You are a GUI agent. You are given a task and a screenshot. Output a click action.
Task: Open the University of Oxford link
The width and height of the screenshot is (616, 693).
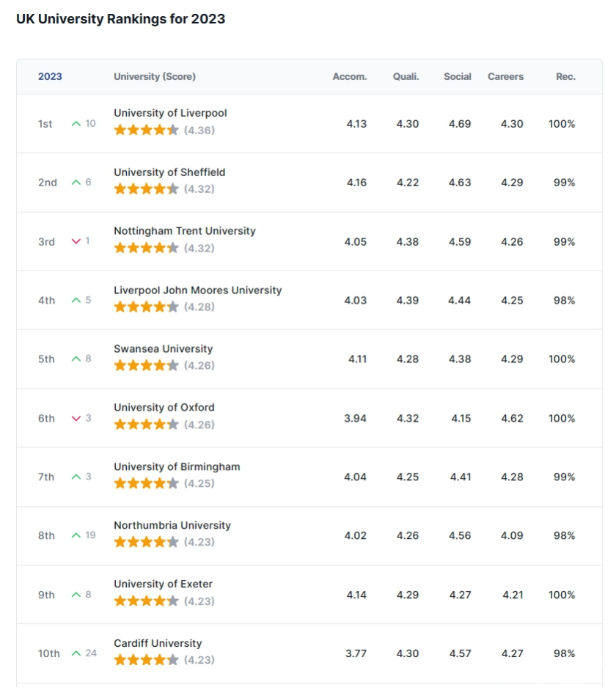(164, 408)
